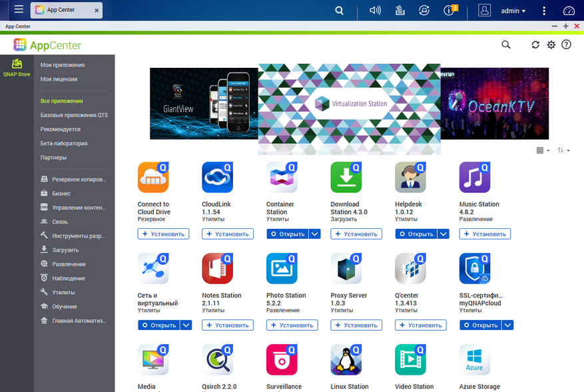The height and width of the screenshot is (392, 584).
Task: Search apps with AppCenter magnifier icon
Action: pos(506,45)
